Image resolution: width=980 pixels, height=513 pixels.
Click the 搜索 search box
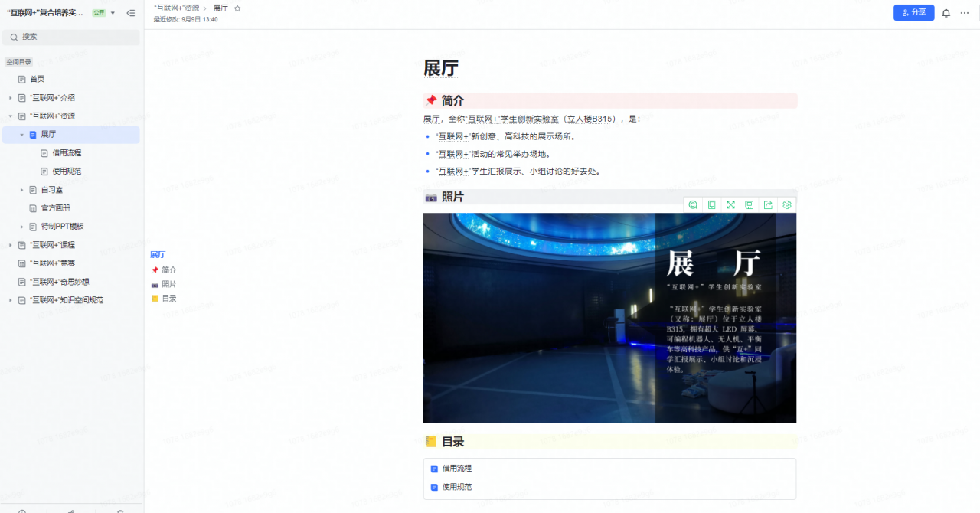71,37
